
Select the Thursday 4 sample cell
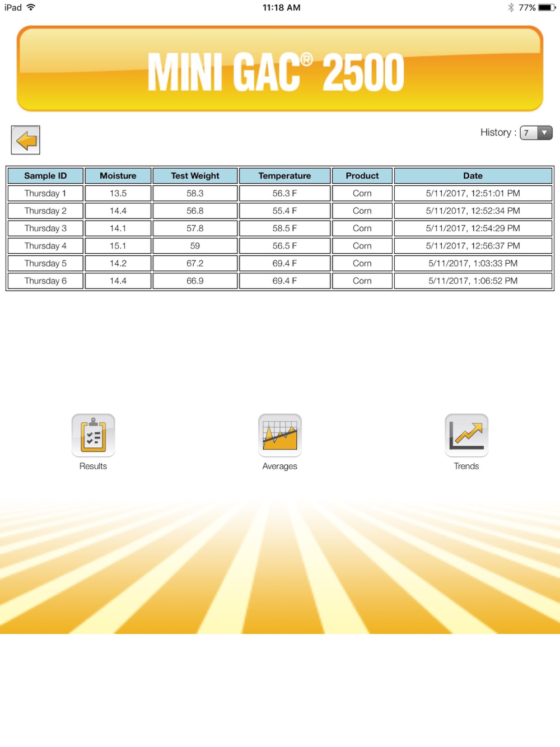(45, 246)
